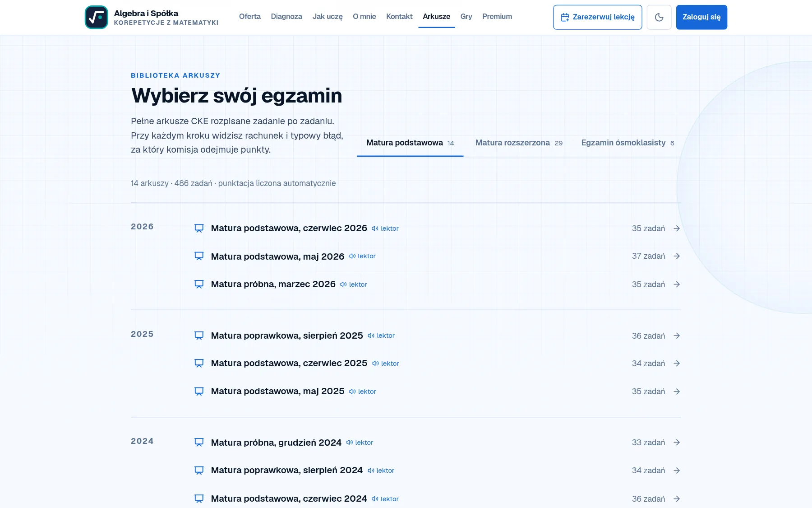Open Matura podstawowa, czerwiec 2024 sheet
Screen dimensions: 812x508
pos(289,499)
